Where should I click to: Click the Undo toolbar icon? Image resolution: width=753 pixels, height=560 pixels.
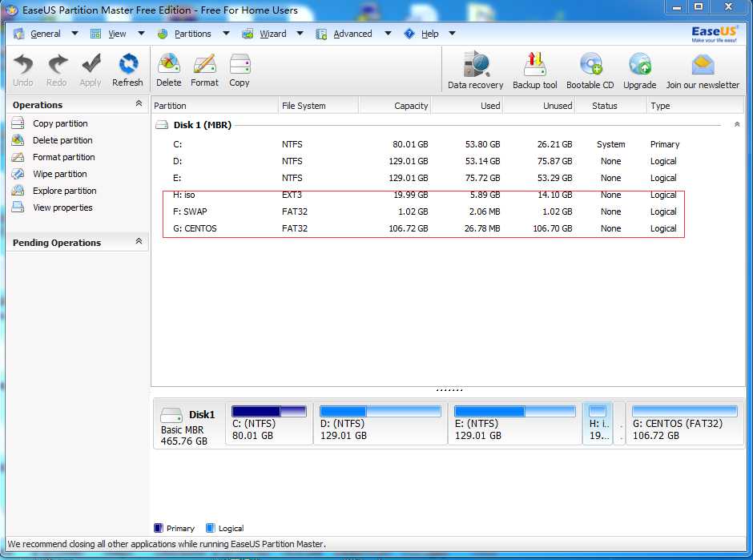[x=23, y=64]
